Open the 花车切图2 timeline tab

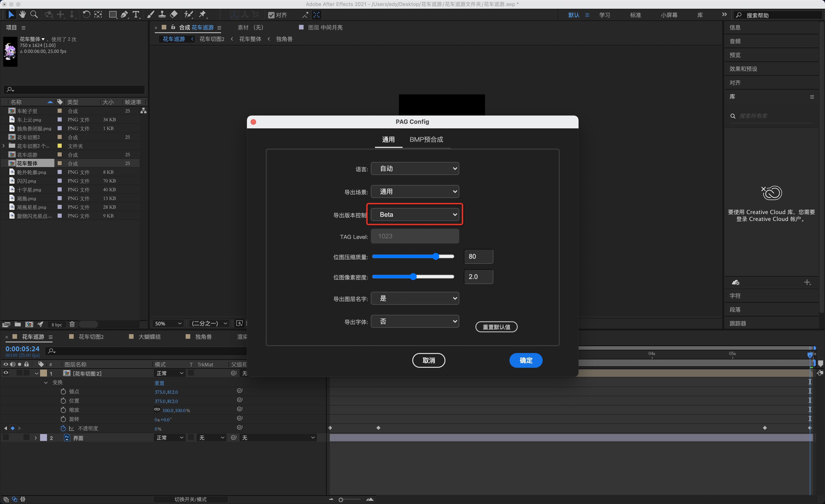click(91, 337)
